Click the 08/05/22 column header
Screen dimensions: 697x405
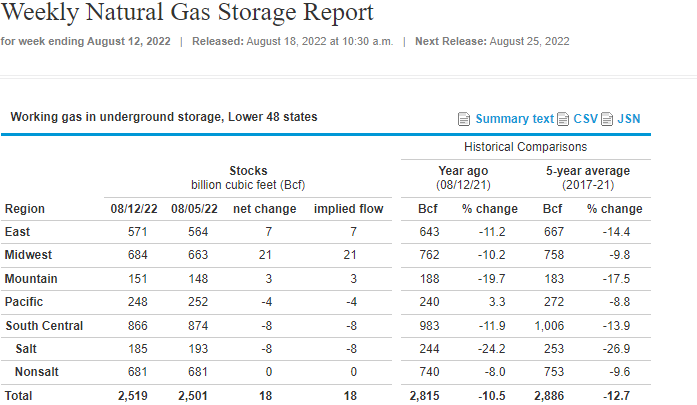click(x=194, y=209)
